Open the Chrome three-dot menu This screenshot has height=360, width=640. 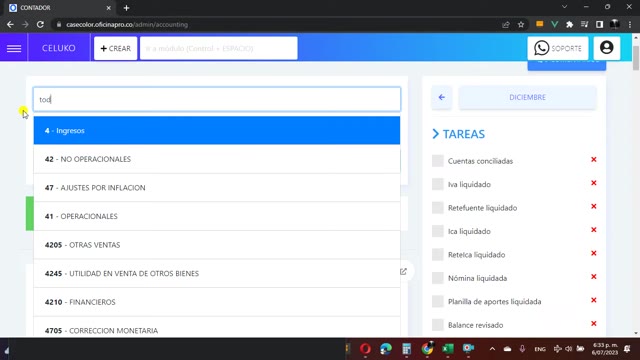[x=630, y=24]
